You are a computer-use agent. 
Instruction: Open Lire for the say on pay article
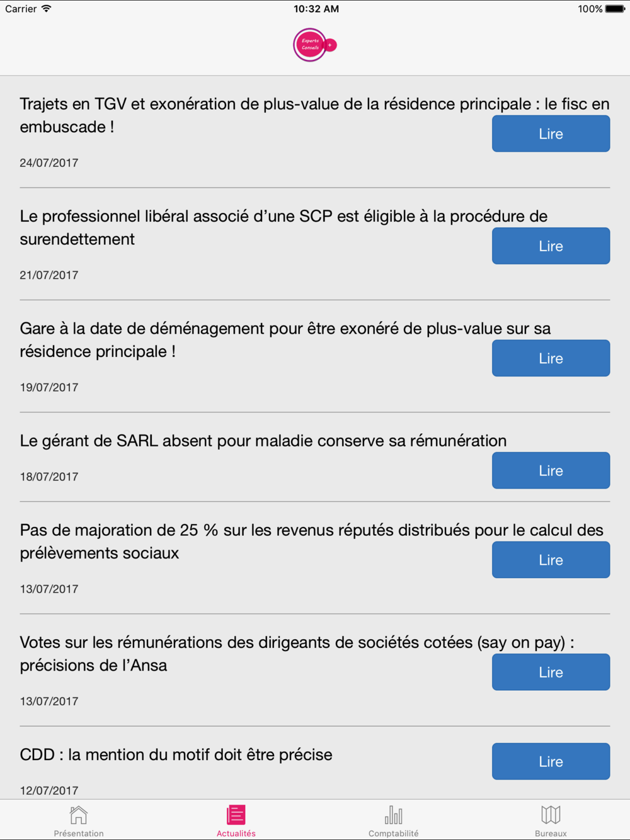coord(551,672)
